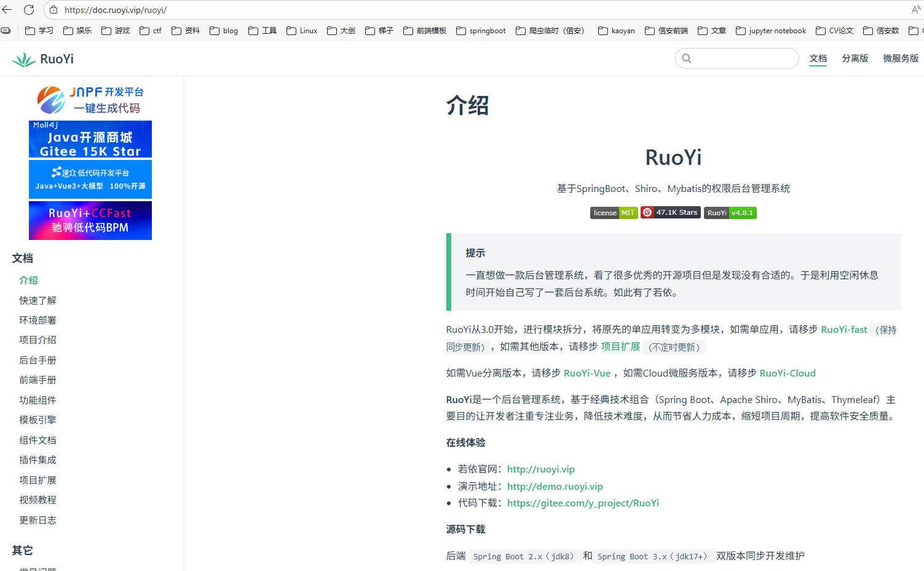Open 功能组件 in the sidebar
The image size is (924, 571).
pos(38,401)
